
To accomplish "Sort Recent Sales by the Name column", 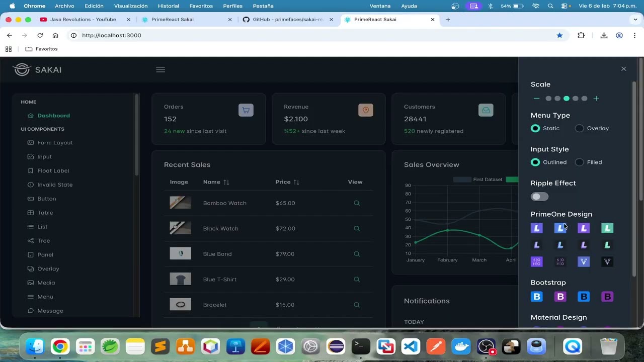I will pos(216,182).
